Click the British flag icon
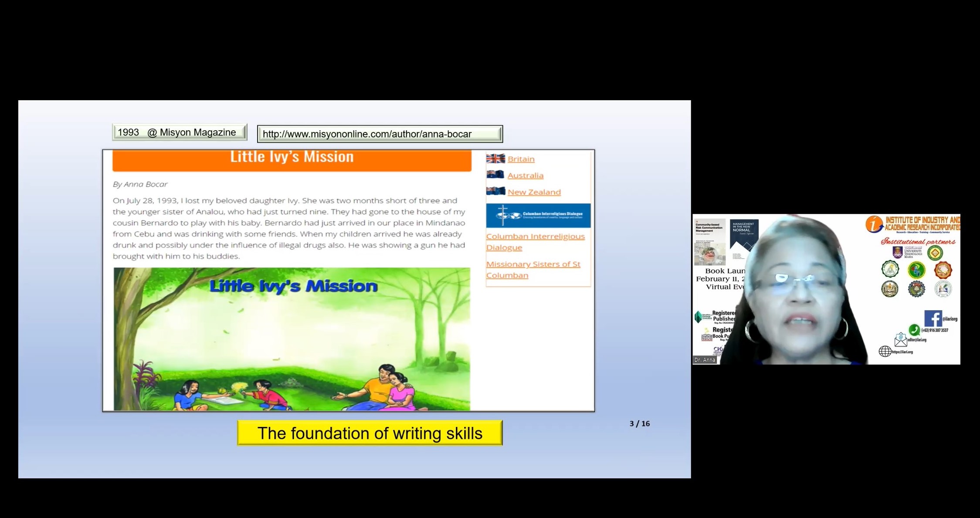Image resolution: width=980 pixels, height=518 pixels. coord(495,159)
